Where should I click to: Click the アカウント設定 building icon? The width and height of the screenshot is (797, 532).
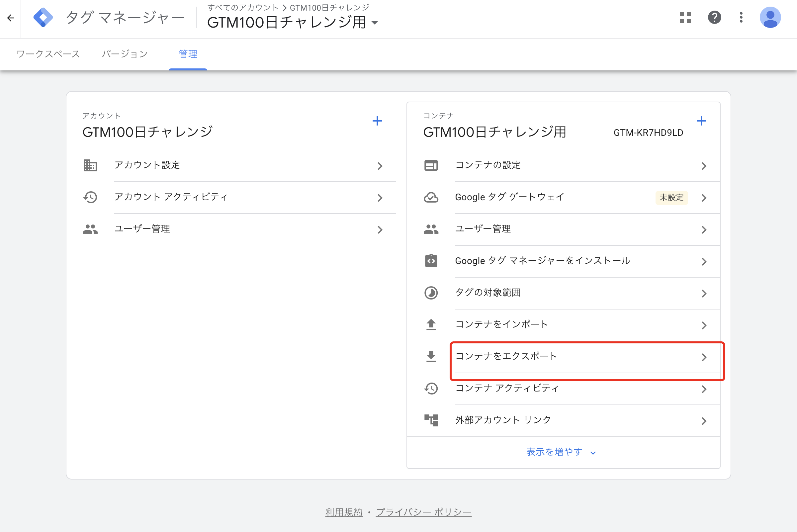point(90,165)
